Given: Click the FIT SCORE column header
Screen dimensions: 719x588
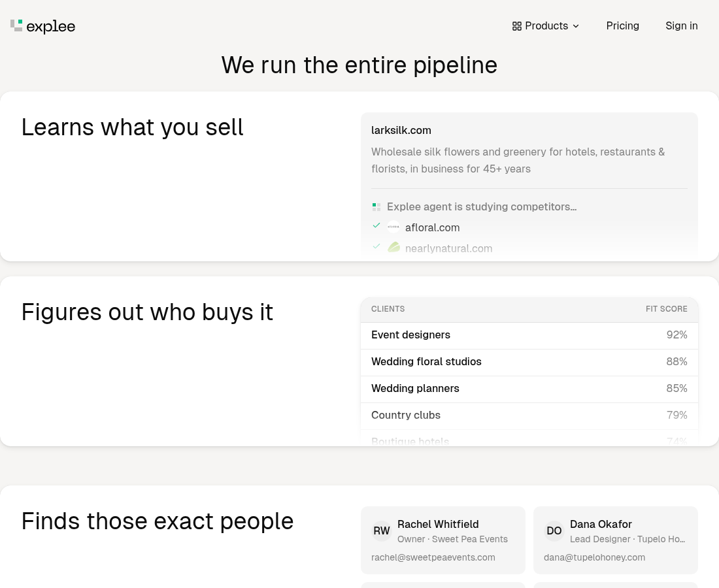Looking at the screenshot, I should (x=666, y=309).
